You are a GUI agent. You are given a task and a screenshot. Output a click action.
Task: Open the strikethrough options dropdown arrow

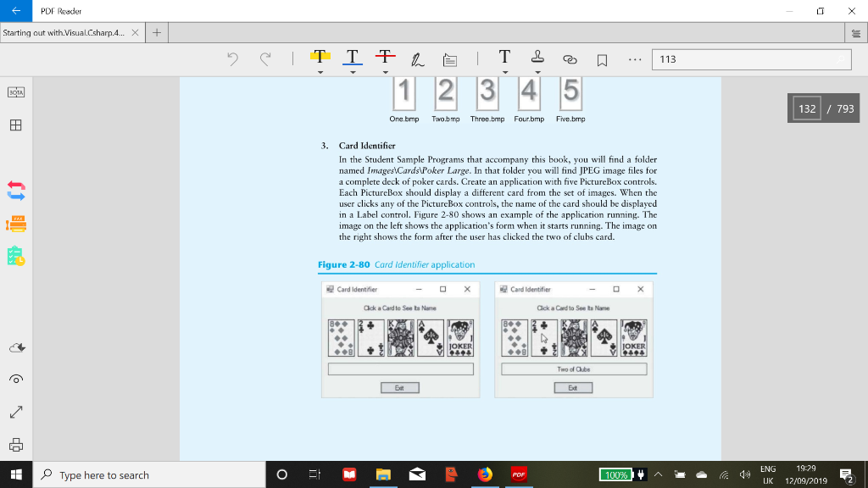[x=386, y=72]
